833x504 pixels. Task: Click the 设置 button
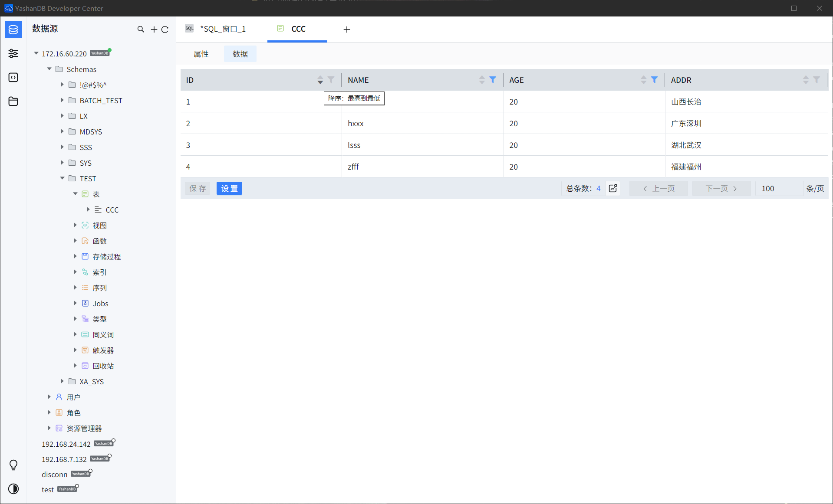point(229,188)
